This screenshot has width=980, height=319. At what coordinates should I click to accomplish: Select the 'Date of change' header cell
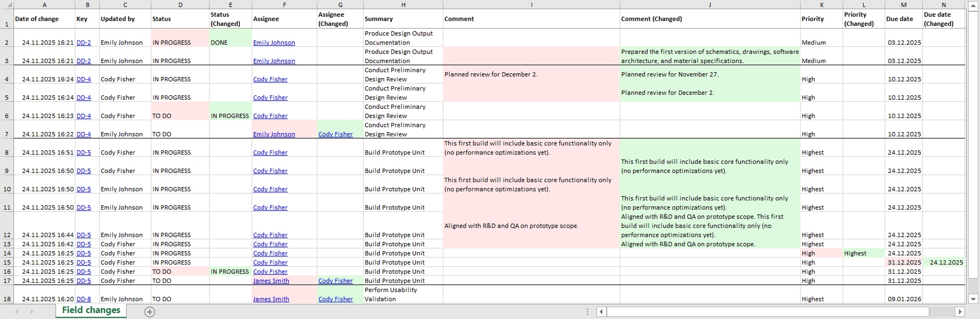pos(44,19)
